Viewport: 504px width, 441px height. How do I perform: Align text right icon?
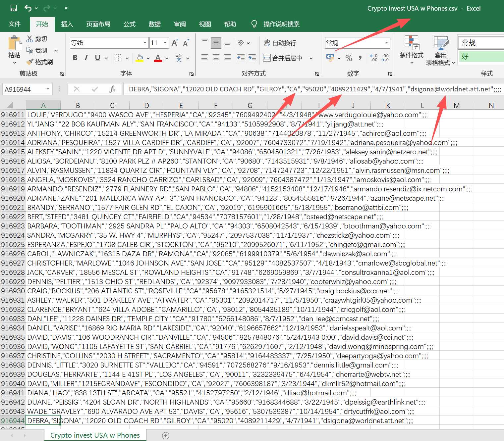227,58
